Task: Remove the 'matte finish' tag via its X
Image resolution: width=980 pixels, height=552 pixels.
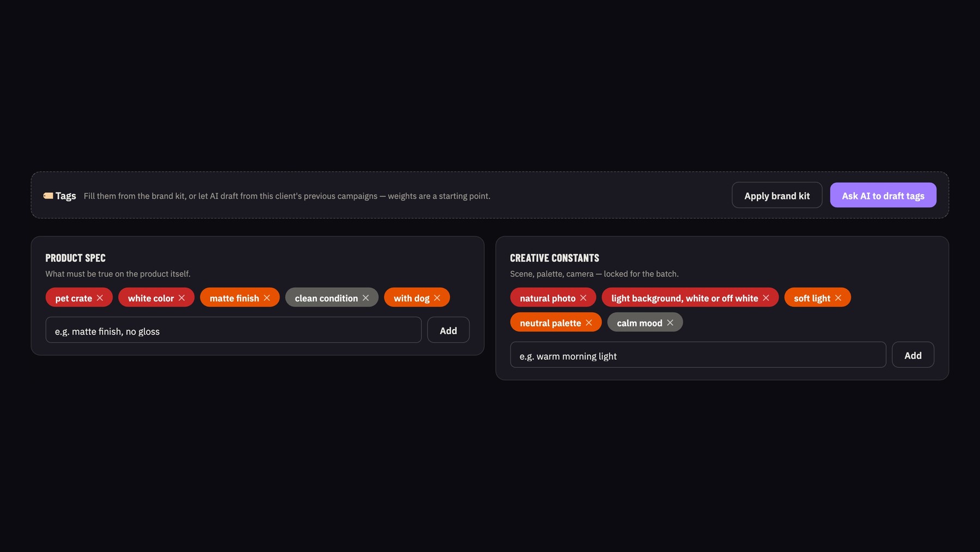Action: click(267, 298)
